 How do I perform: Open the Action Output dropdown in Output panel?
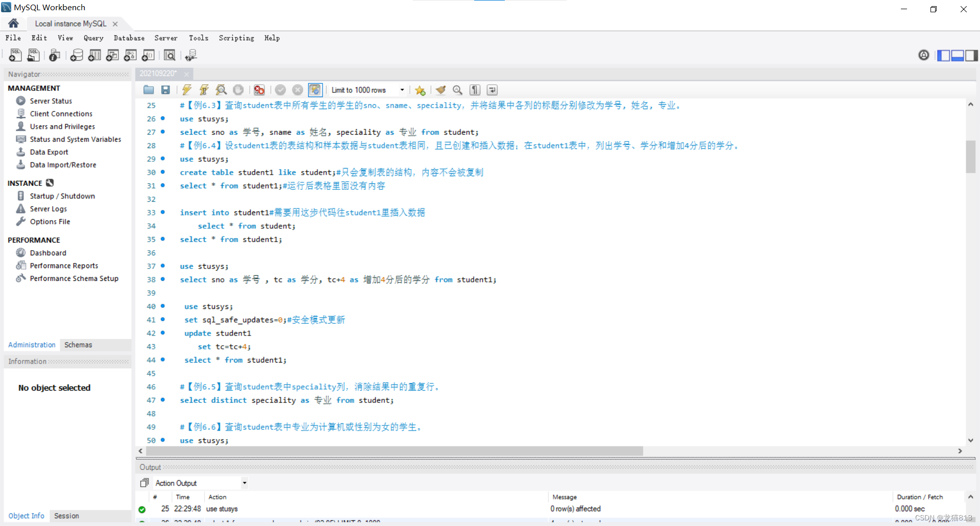pos(243,483)
